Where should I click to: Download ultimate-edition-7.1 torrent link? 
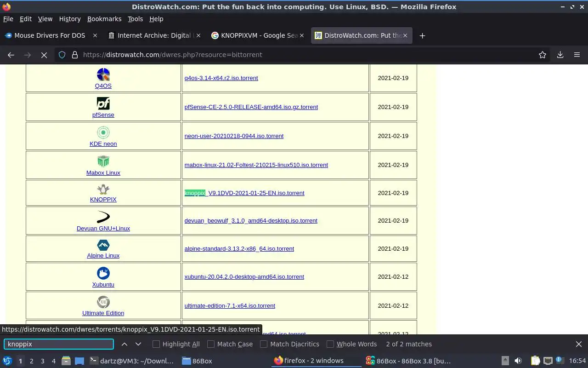coord(230,306)
